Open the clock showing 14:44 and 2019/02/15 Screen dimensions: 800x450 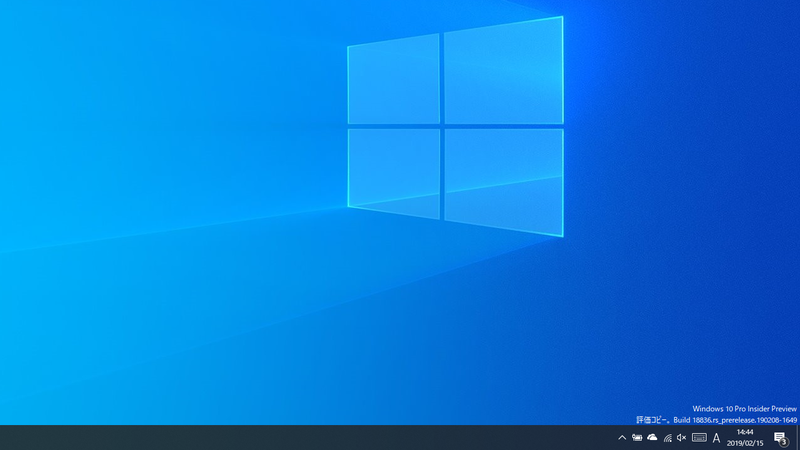tap(745, 438)
